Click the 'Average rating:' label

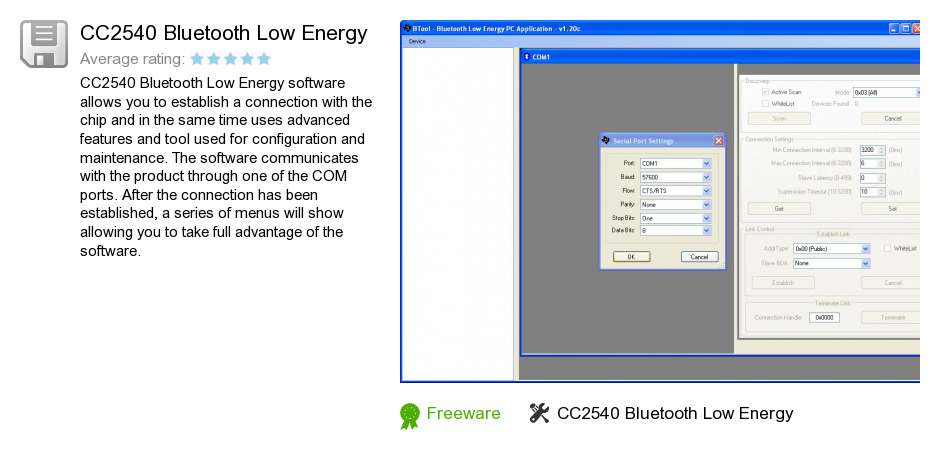132,59
